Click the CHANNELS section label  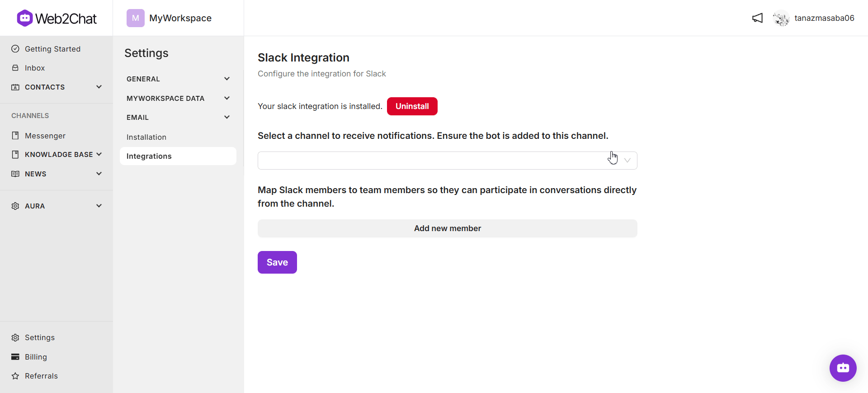30,116
